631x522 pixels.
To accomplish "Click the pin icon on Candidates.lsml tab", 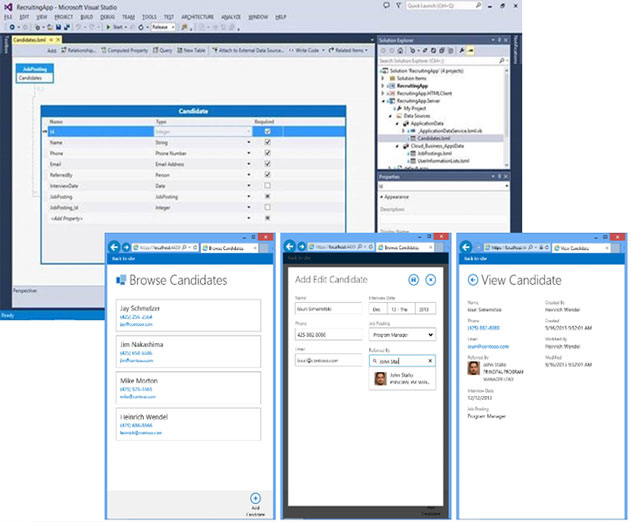I will [x=51, y=40].
